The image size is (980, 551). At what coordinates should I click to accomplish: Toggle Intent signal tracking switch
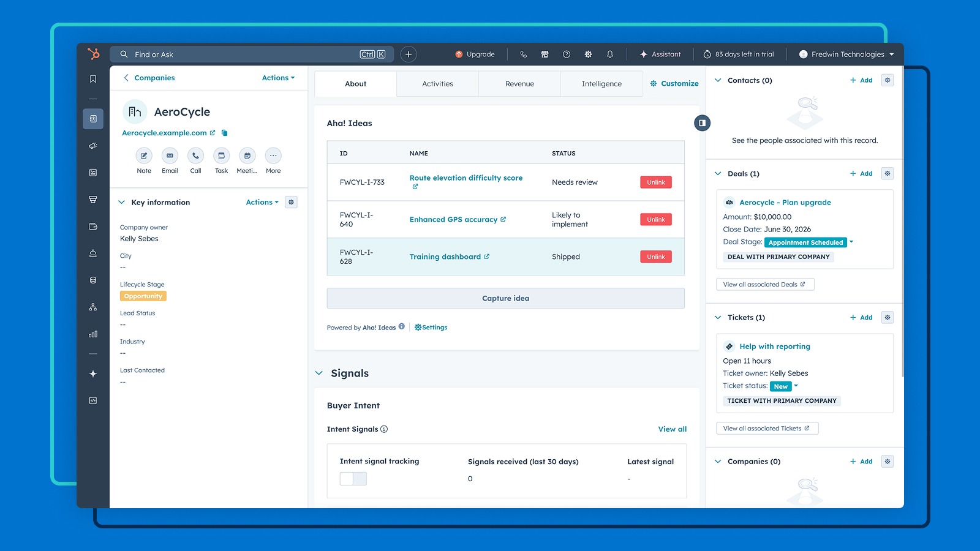tap(353, 479)
